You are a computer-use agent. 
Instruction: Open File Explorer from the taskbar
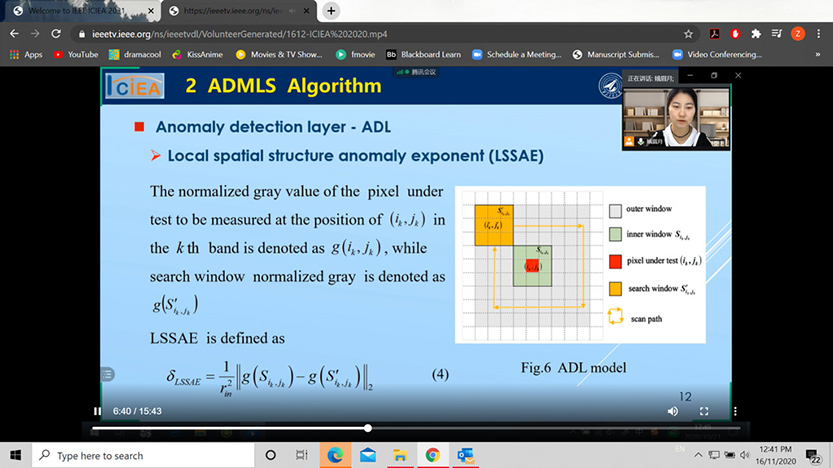pyautogui.click(x=400, y=455)
